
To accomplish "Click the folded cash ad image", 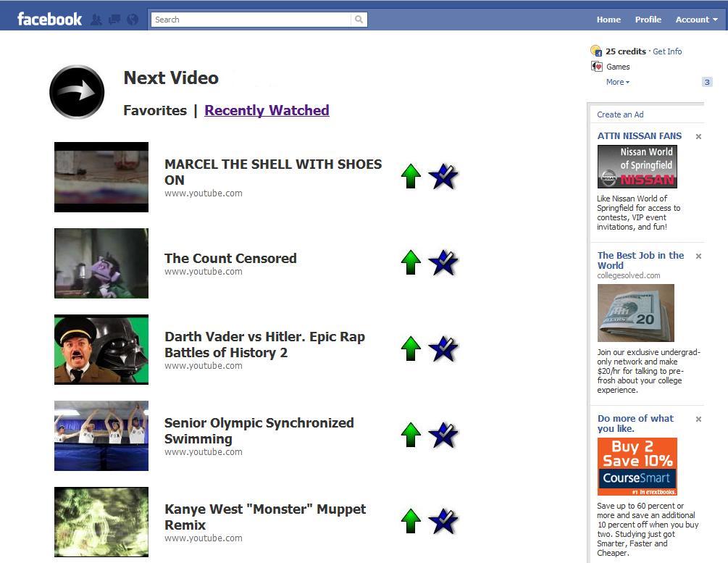I will [635, 313].
